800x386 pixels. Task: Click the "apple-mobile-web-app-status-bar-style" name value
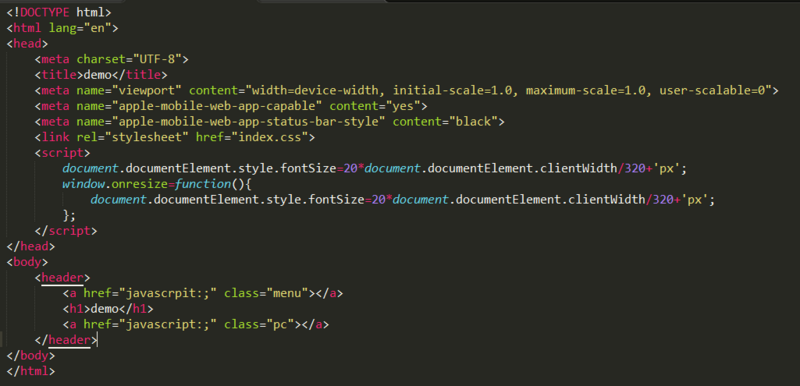(253, 122)
